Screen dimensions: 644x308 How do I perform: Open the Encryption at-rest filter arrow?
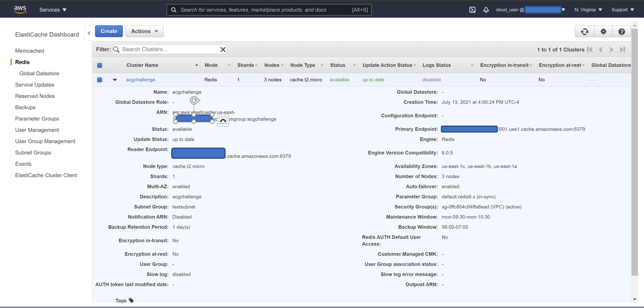tap(583, 66)
